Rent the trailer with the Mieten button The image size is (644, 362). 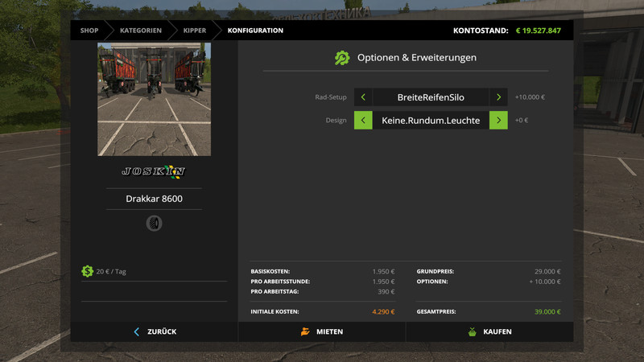point(322,331)
